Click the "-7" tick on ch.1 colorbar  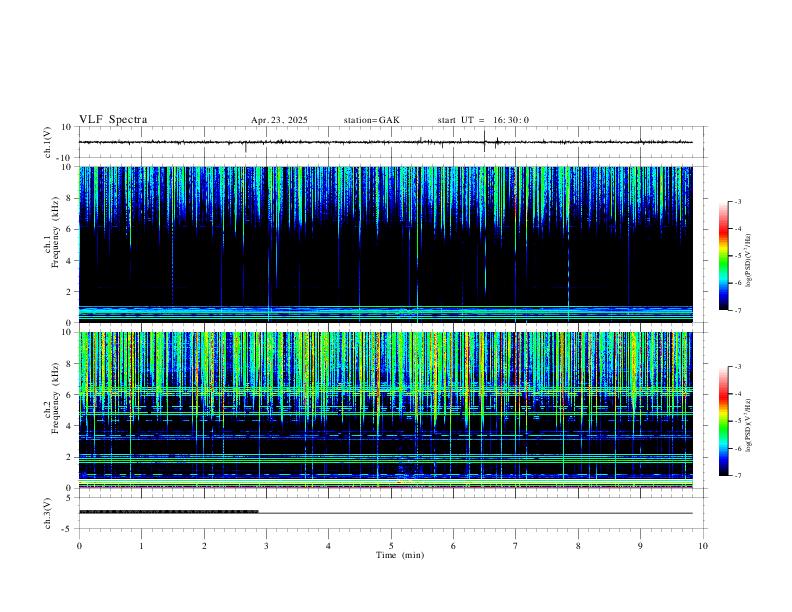(x=737, y=310)
